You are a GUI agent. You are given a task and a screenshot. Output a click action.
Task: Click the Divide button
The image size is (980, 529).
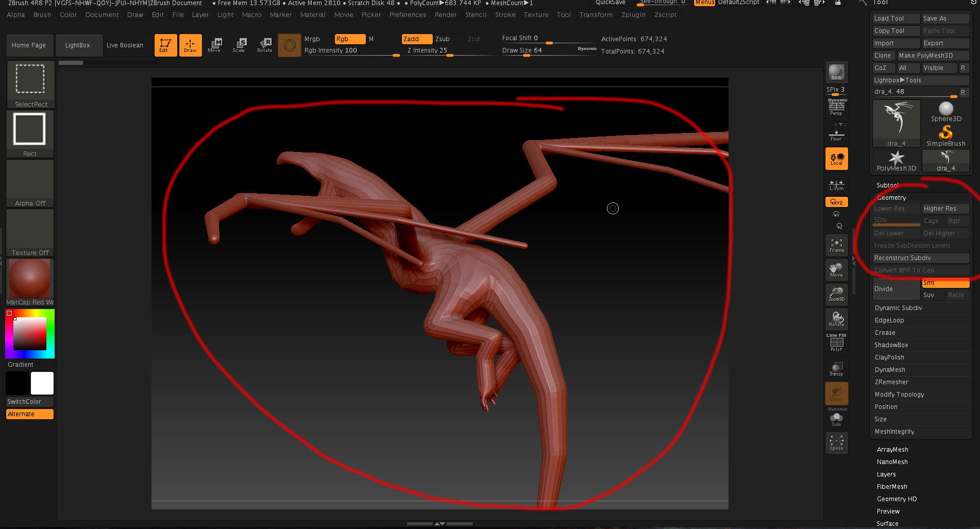896,289
